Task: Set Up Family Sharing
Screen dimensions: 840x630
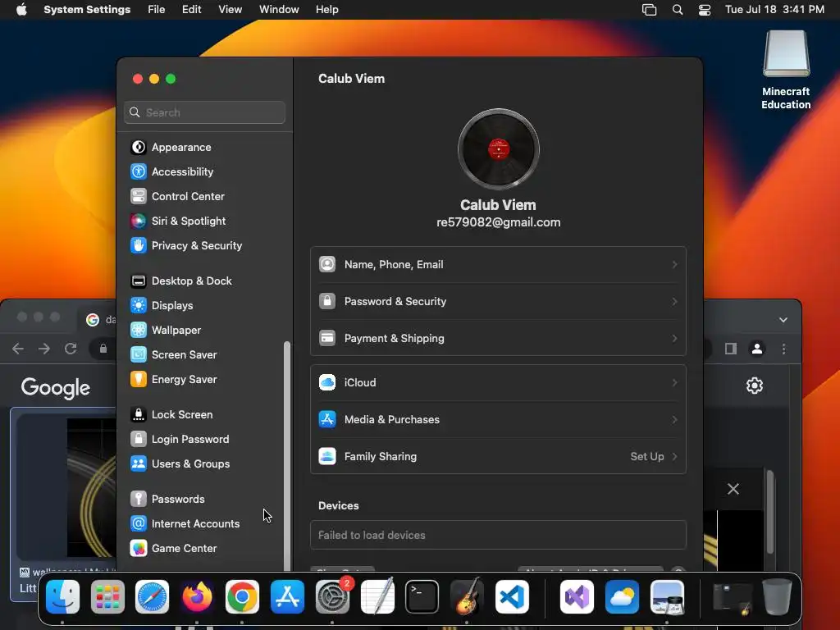Action: 498,457
